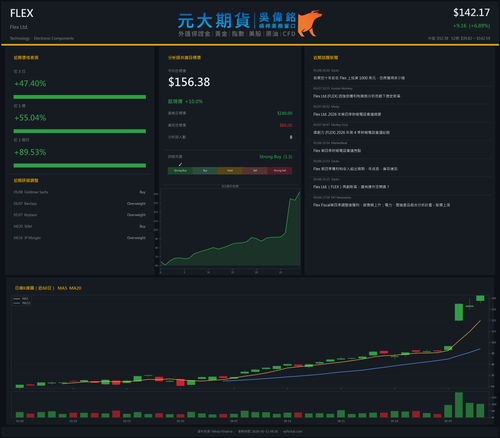Screen dimensions: 500x438
Task: Click the $180.00 high target value
Action: [x=285, y=113]
